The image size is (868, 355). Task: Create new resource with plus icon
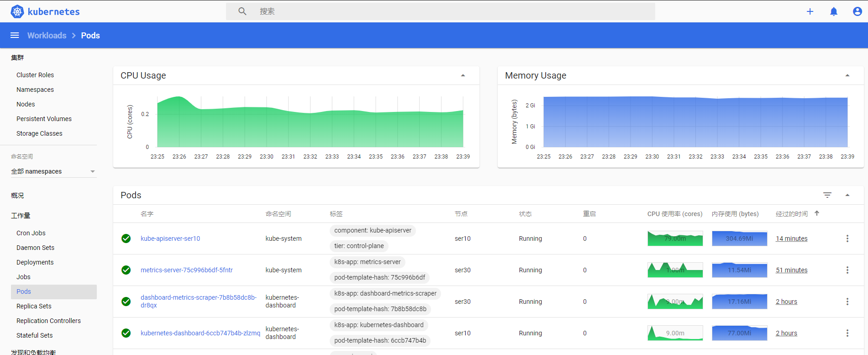[x=810, y=11]
